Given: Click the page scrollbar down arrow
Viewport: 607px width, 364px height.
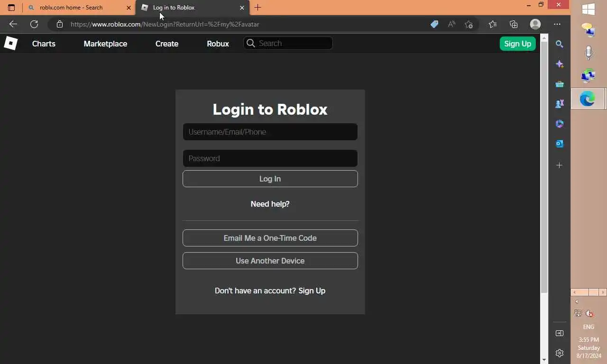Looking at the screenshot, I should [544, 360].
